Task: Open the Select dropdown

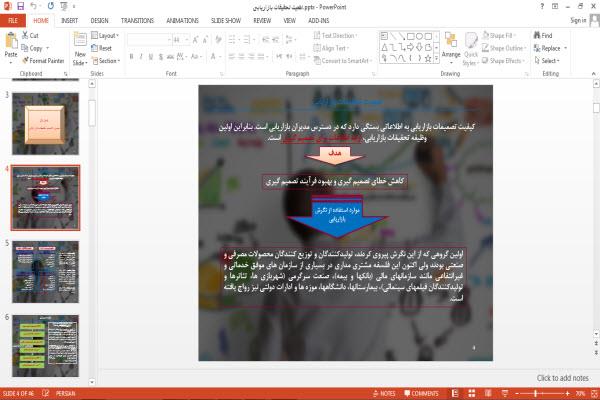Action: [x=547, y=60]
